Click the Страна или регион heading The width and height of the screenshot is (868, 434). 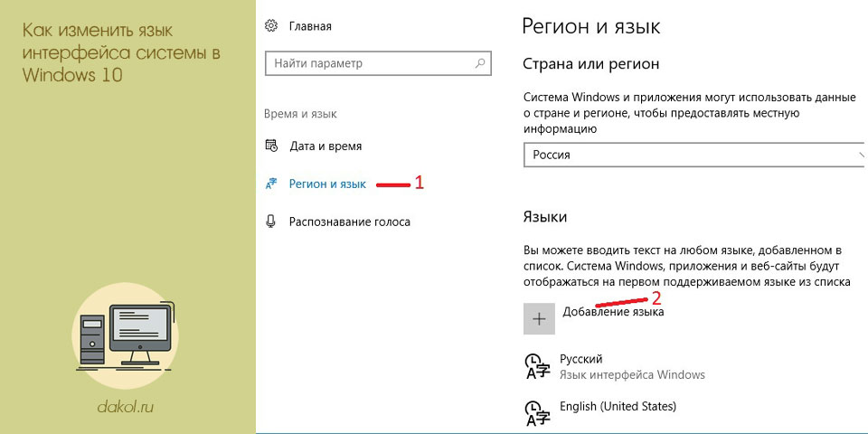point(590,63)
